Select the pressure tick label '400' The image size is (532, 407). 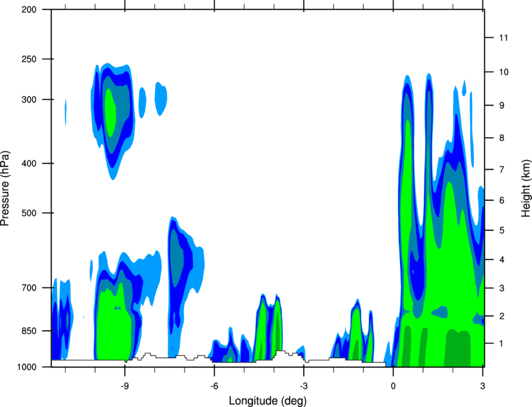pyautogui.click(x=29, y=163)
